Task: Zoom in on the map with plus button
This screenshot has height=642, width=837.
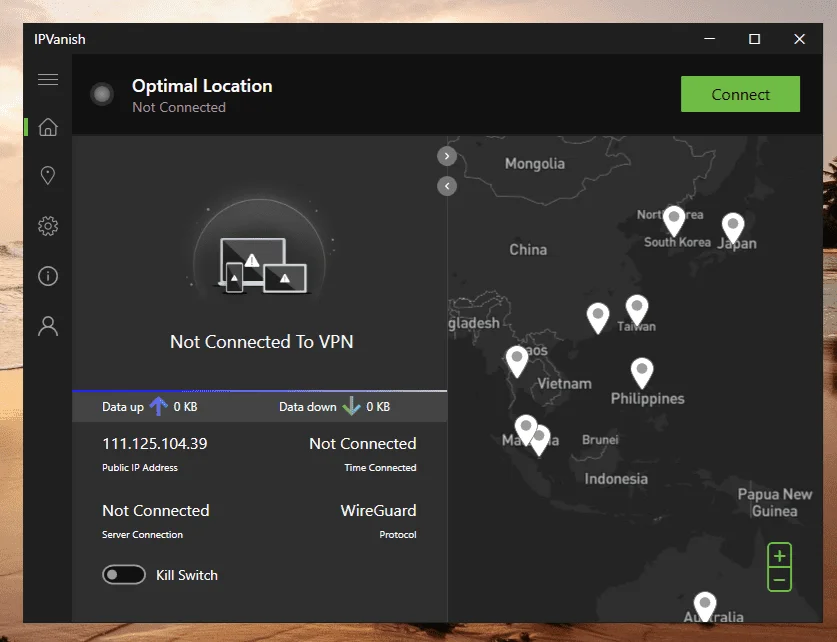Action: 779,556
